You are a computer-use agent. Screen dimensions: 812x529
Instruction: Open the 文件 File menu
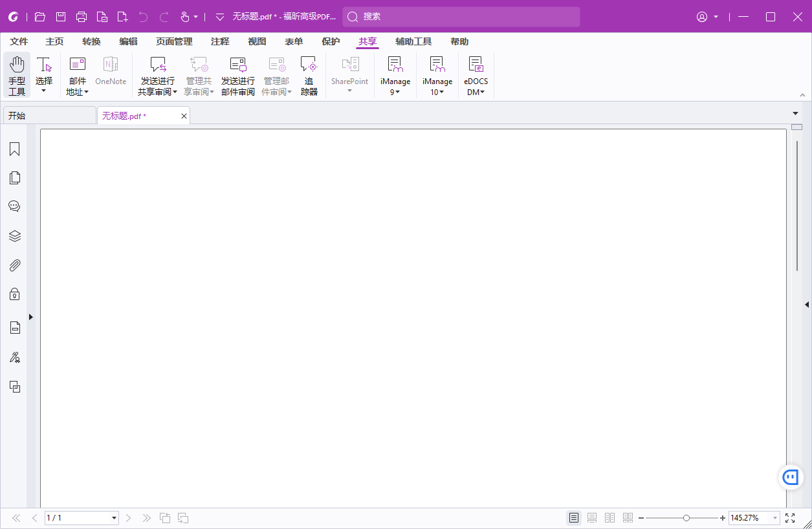click(19, 41)
